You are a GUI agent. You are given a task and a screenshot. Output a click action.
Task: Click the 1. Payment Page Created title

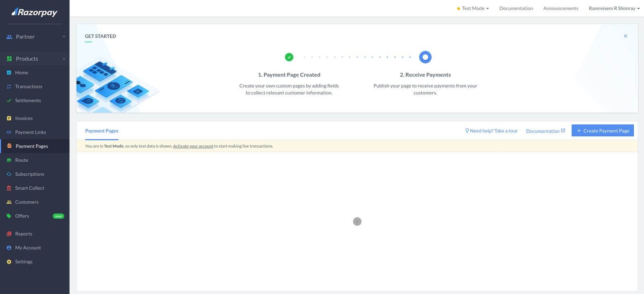pos(289,75)
